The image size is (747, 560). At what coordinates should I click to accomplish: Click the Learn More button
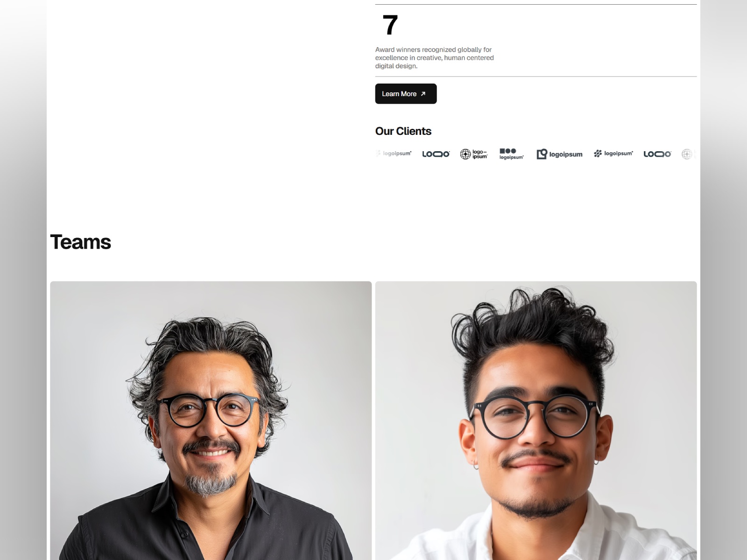point(406,94)
